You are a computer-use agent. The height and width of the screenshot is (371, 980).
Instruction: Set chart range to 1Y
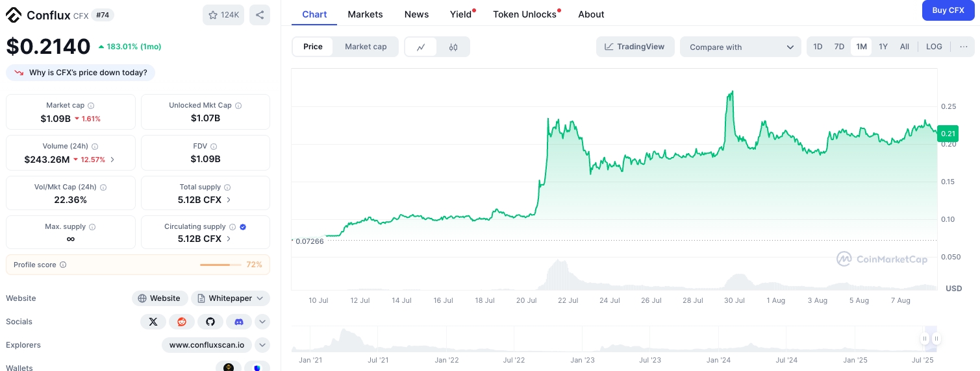pos(883,47)
